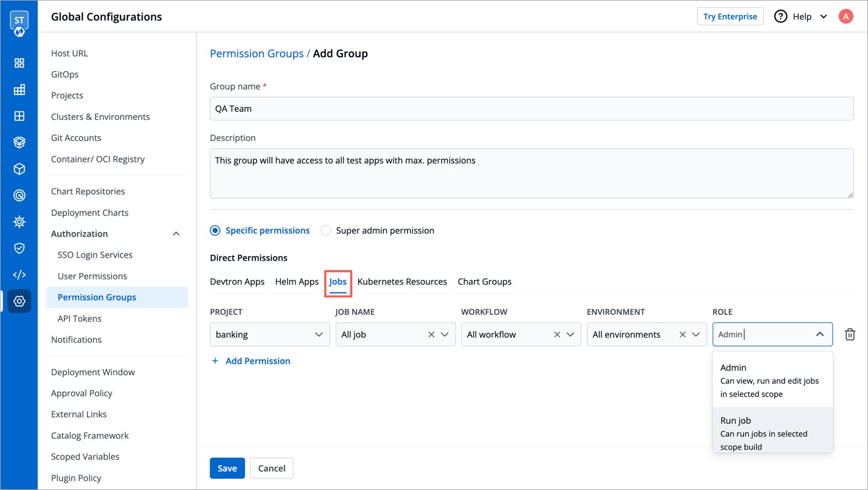Screen dimensions: 868x490
Task: Select Super admin permission radio button
Action: tap(326, 231)
